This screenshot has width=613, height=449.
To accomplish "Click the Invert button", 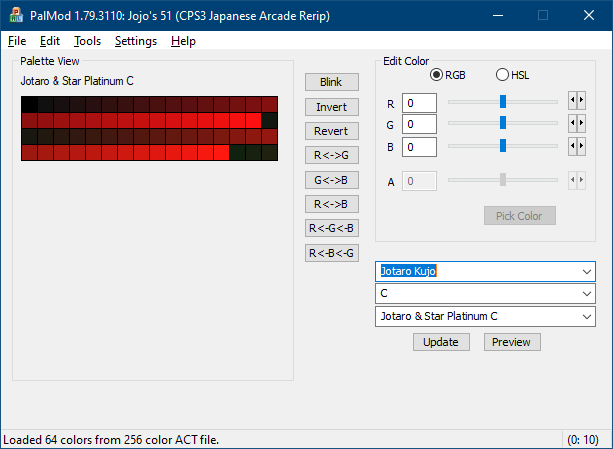I will 331,107.
